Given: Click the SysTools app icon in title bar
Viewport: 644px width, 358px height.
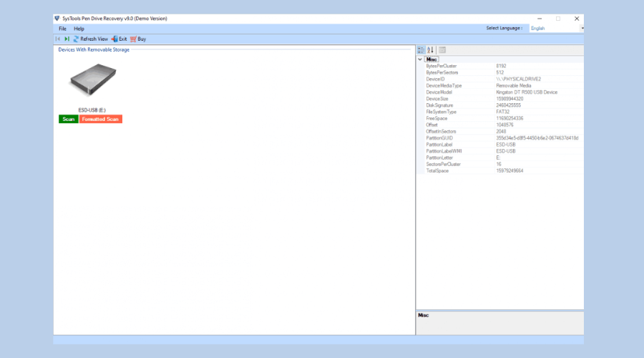Looking at the screenshot, I should [57, 19].
